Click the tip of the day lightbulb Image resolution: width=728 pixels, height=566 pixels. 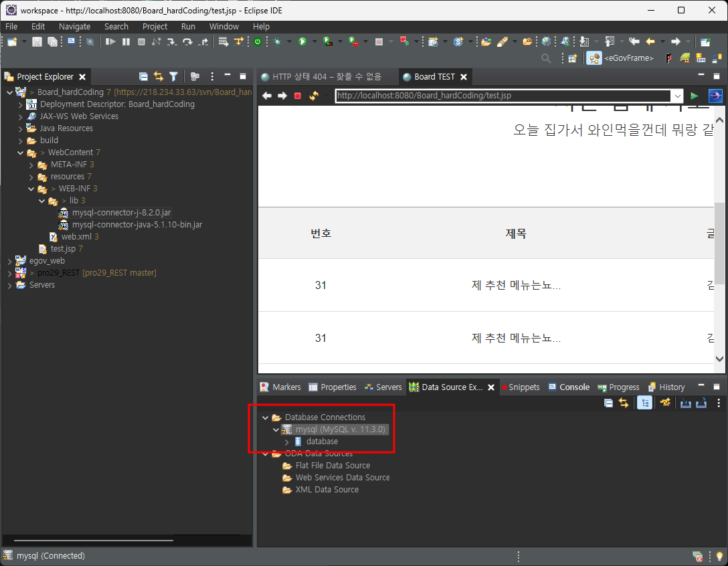click(720, 556)
